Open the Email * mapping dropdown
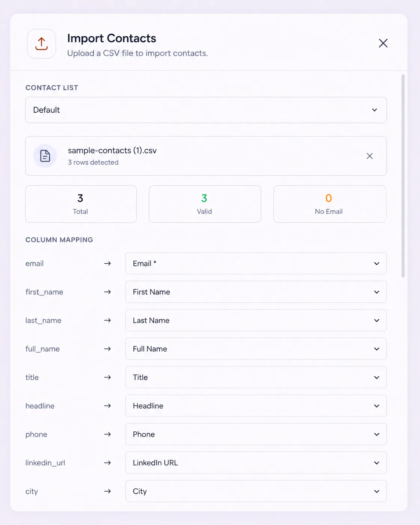This screenshot has height=525, width=420. (x=256, y=264)
